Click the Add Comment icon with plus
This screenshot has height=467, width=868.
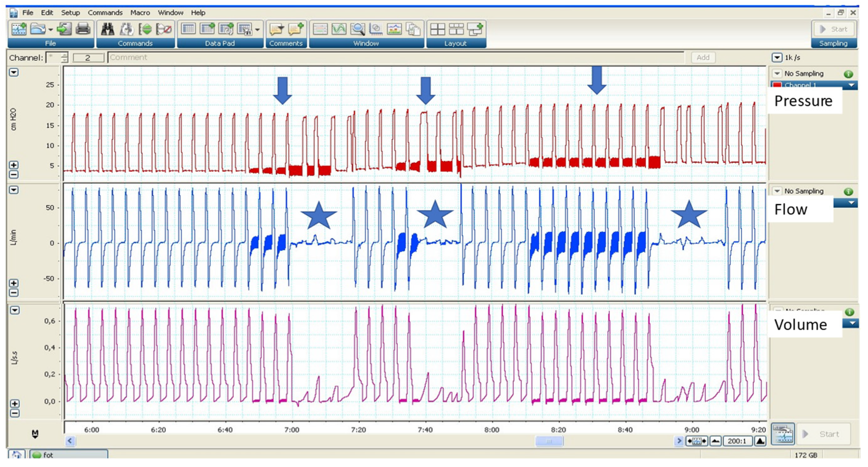point(296,29)
